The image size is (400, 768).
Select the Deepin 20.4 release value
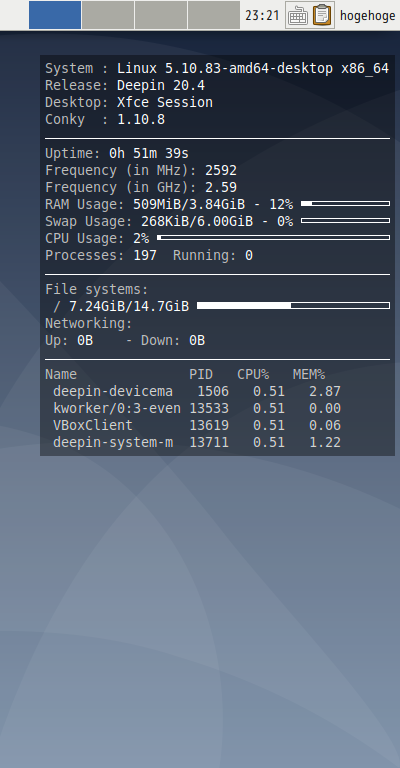pyautogui.click(x=161, y=86)
